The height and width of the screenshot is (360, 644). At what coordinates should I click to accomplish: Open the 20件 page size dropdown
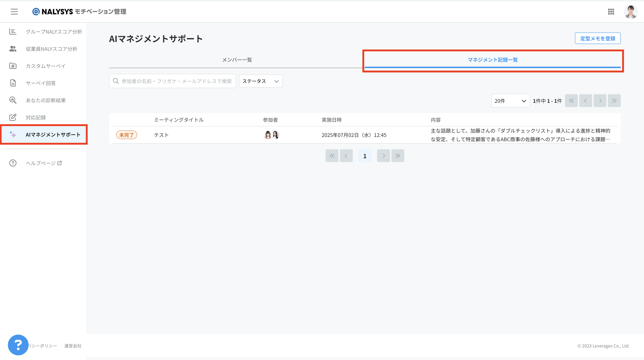click(510, 101)
